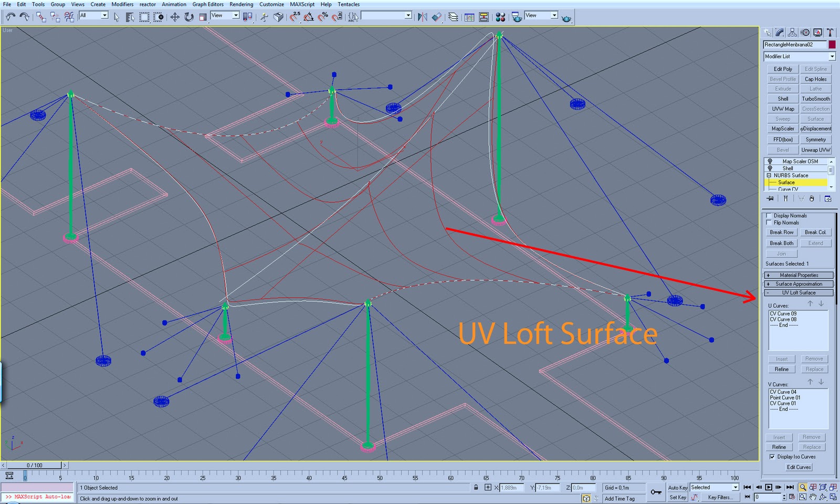
Task: Open the reference coordinate View dropdown
Action: tap(225, 16)
